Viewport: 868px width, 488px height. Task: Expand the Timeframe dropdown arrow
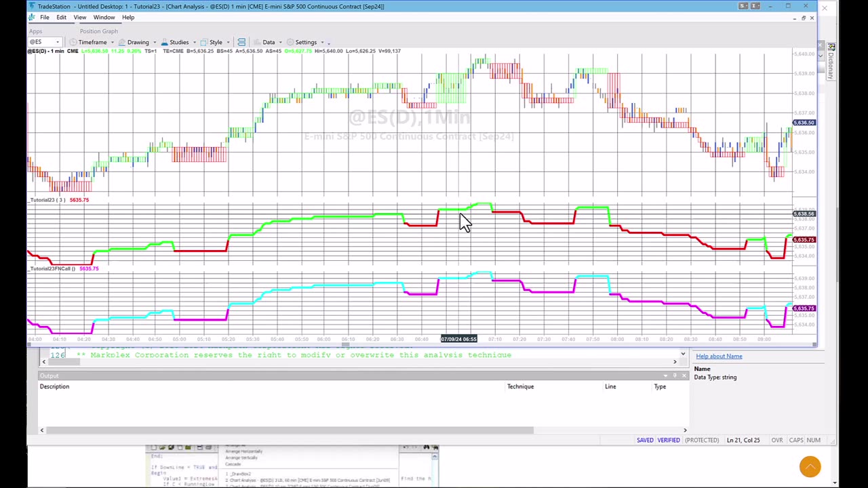click(x=113, y=42)
